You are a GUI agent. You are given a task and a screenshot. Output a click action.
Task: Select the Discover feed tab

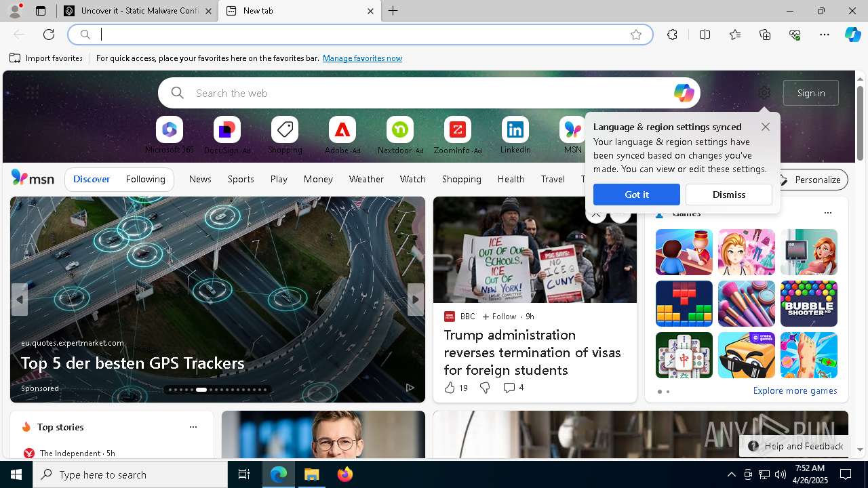[92, 179]
